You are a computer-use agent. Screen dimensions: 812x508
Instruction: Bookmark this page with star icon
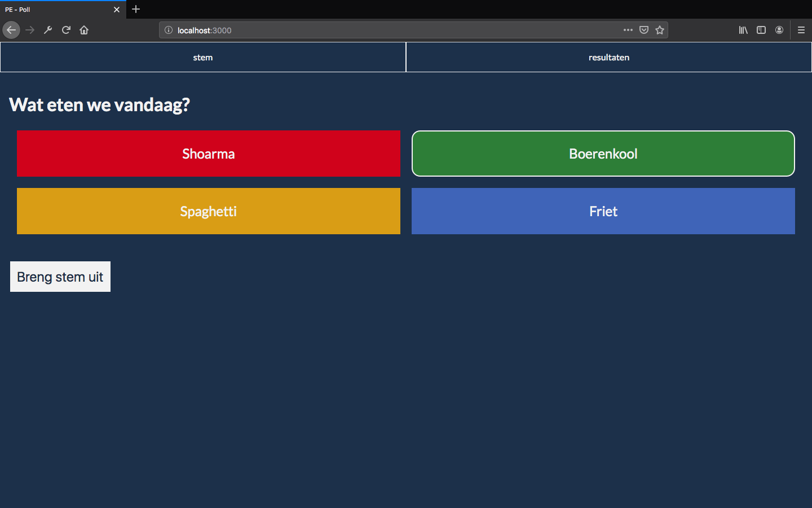[x=660, y=30]
